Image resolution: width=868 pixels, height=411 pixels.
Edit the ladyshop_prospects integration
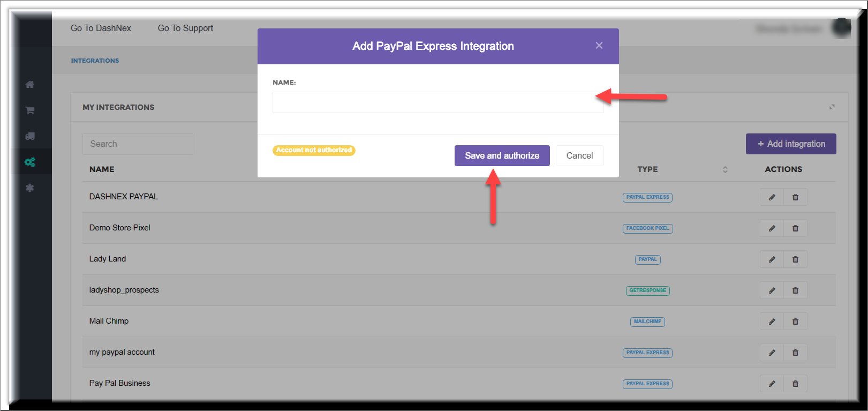click(x=772, y=290)
